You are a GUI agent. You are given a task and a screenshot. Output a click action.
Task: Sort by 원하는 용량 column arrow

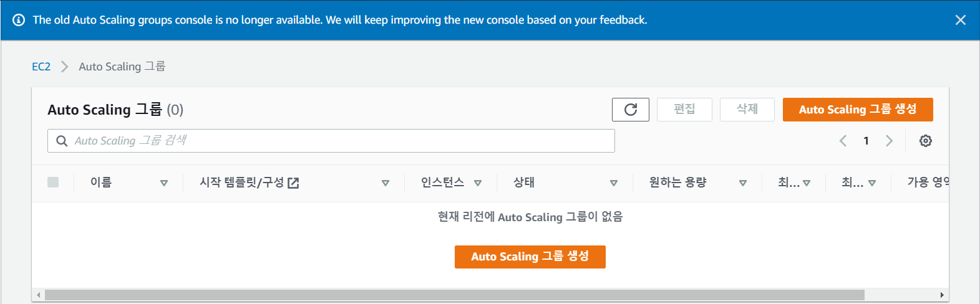point(743,183)
